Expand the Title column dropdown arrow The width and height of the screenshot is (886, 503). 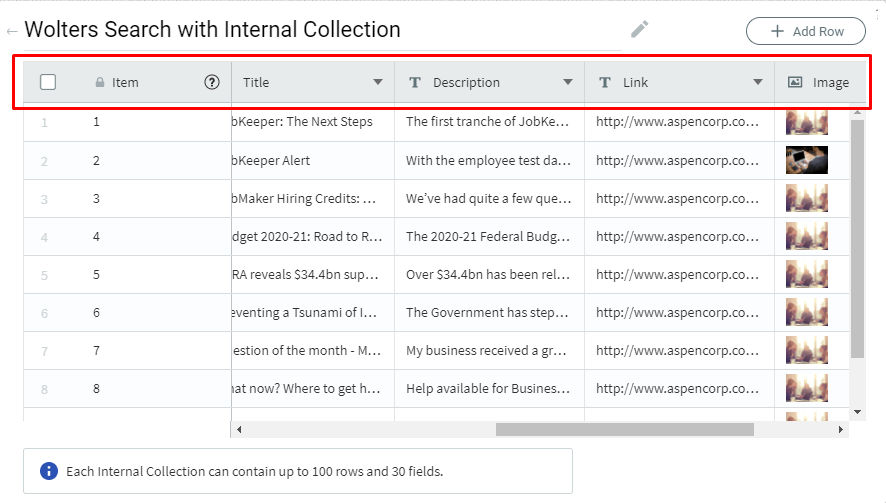[378, 83]
